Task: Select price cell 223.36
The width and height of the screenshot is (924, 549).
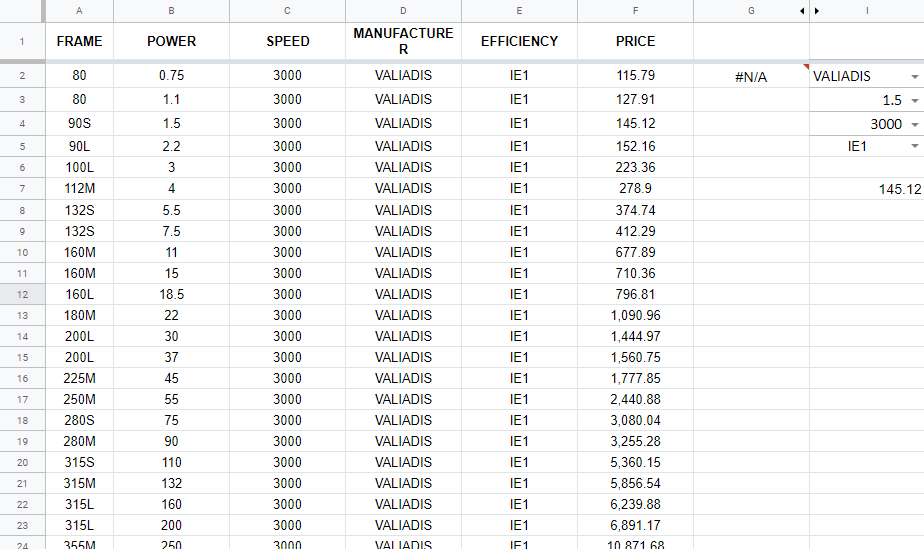Action: coord(635,167)
